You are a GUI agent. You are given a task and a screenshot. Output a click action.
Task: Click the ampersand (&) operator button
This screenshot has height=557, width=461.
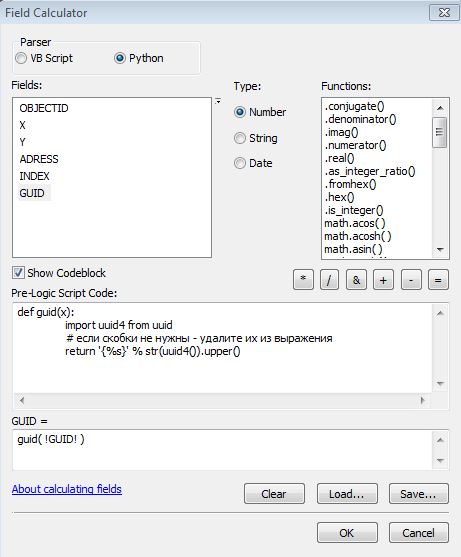pos(356,280)
